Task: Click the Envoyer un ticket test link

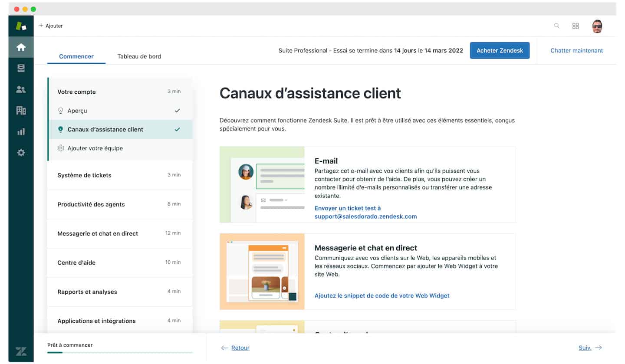Action: coord(365,212)
